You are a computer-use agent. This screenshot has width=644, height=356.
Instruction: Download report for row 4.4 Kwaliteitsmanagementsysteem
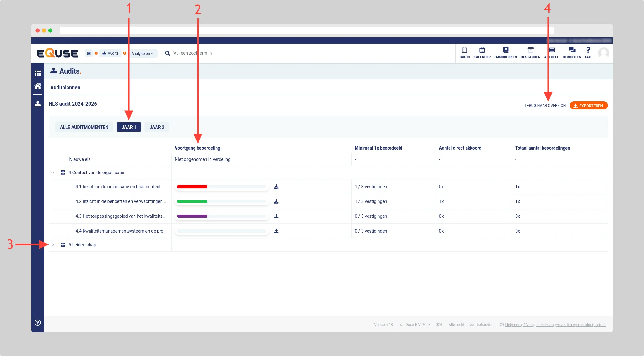(x=276, y=231)
